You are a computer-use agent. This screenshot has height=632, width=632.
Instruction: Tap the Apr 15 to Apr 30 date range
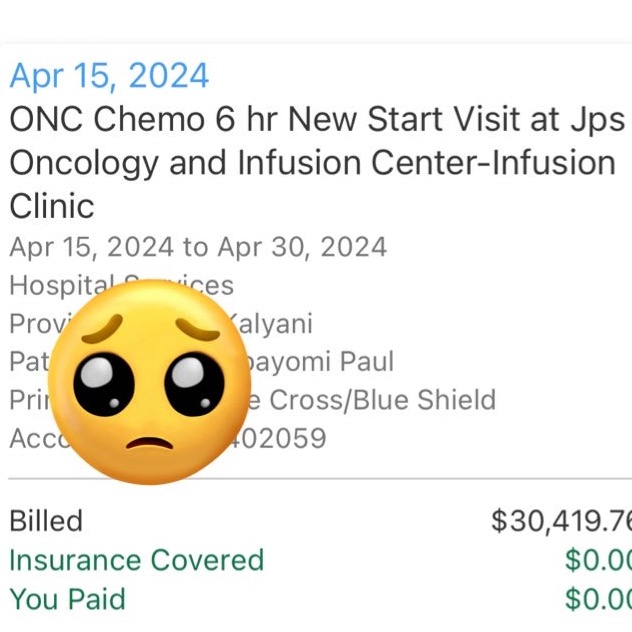(x=198, y=247)
